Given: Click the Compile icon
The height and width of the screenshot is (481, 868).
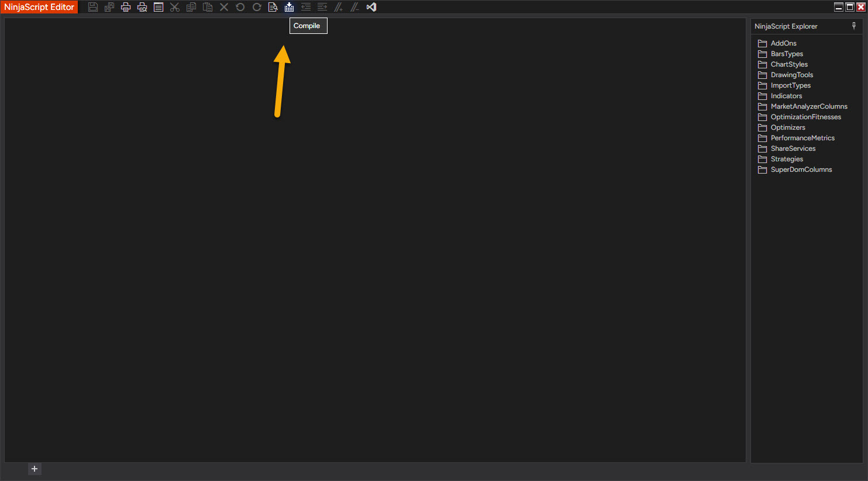Looking at the screenshot, I should tap(290, 7).
